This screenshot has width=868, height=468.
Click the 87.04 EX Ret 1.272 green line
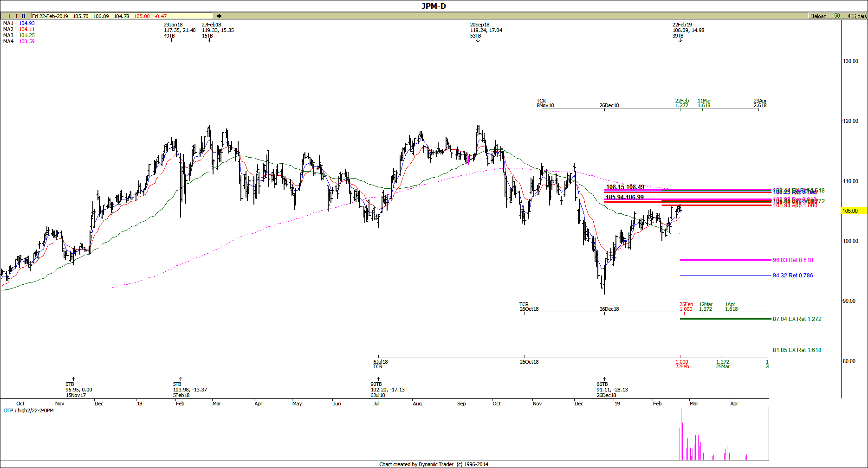click(725, 319)
